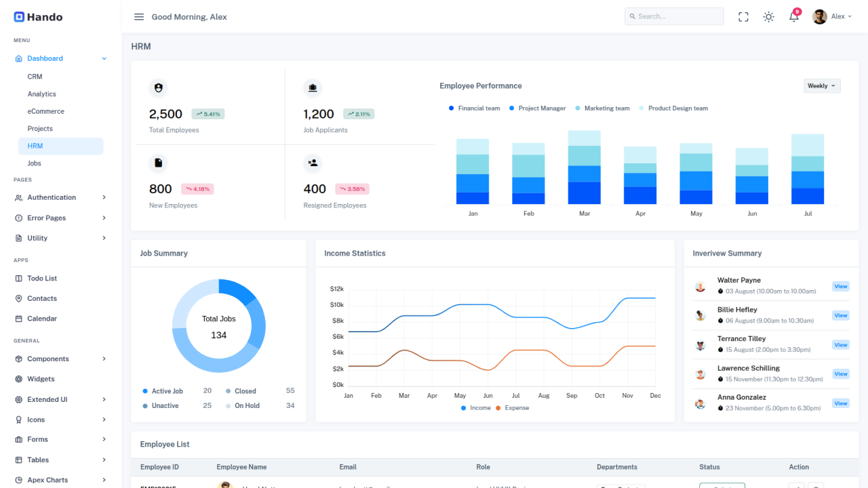
Task: Click inside the Search field
Action: pyautogui.click(x=673, y=16)
